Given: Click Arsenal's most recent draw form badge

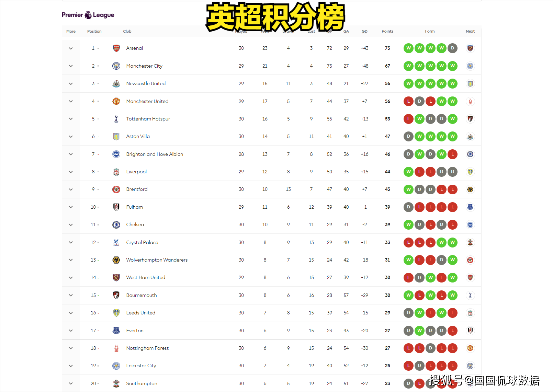Looking at the screenshot, I should (453, 48).
